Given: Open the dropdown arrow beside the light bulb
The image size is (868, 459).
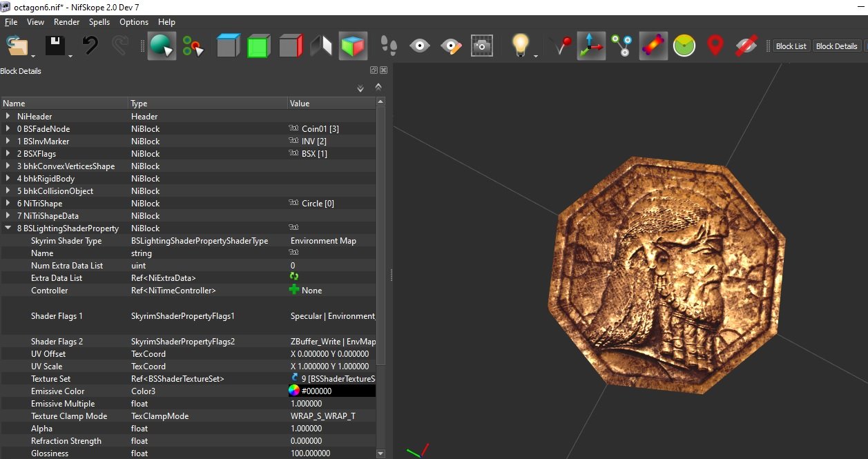Looking at the screenshot, I should [x=536, y=57].
